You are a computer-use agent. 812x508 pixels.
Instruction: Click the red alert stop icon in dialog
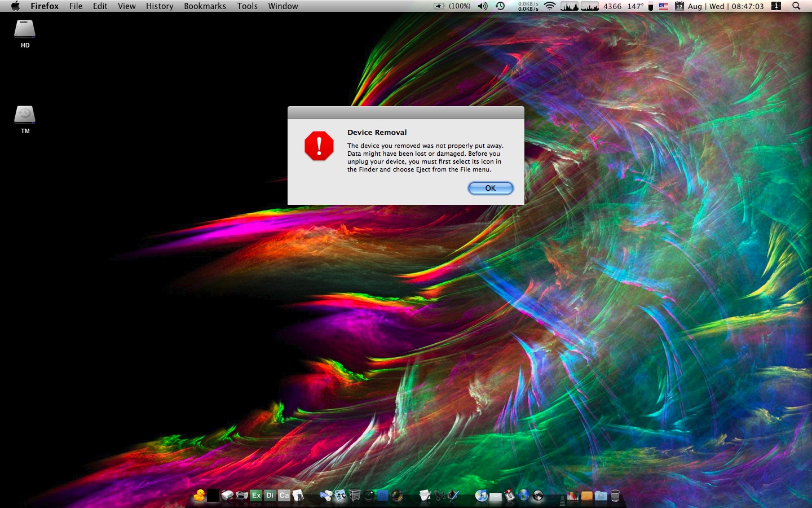(319, 146)
